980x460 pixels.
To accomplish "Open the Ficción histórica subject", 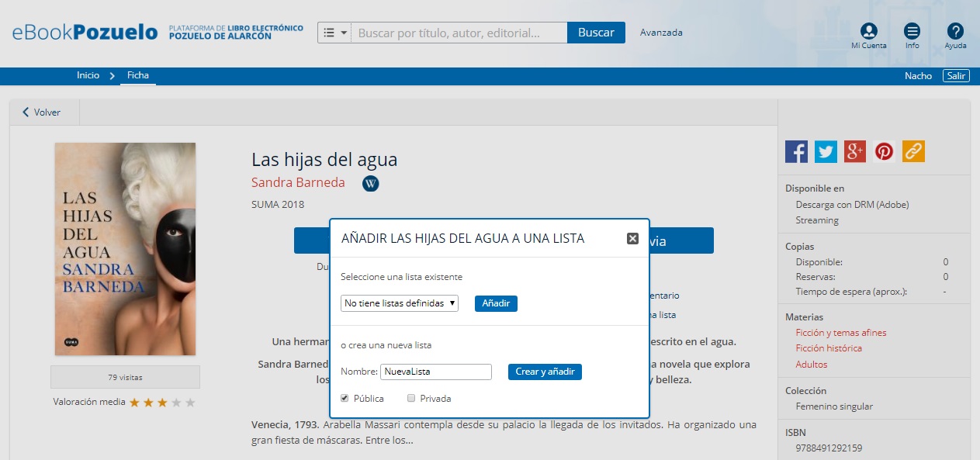I will pos(829,348).
